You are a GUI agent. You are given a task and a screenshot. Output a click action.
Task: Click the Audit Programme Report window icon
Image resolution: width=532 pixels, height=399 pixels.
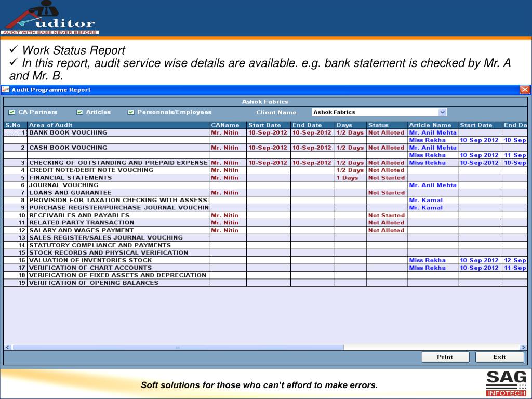tap(5, 89)
